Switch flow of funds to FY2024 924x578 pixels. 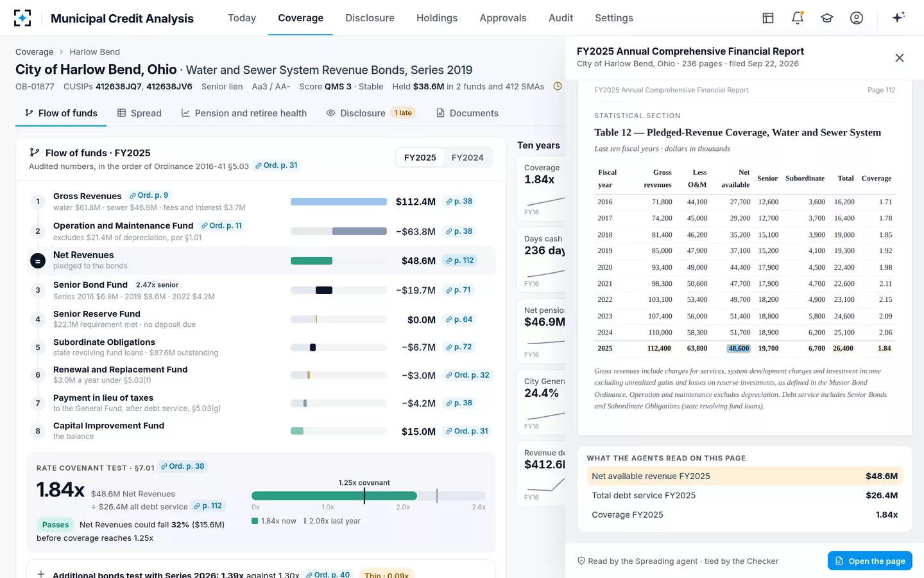(467, 157)
